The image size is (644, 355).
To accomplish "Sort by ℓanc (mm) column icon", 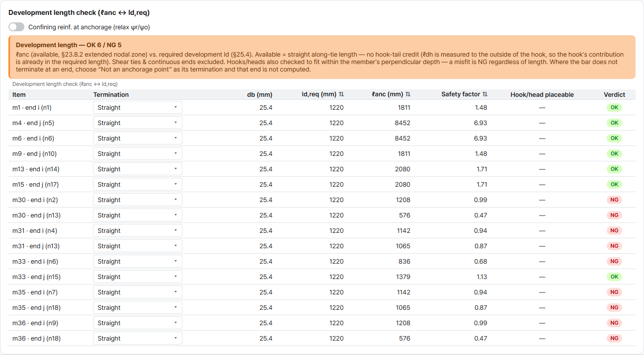I will [x=408, y=94].
